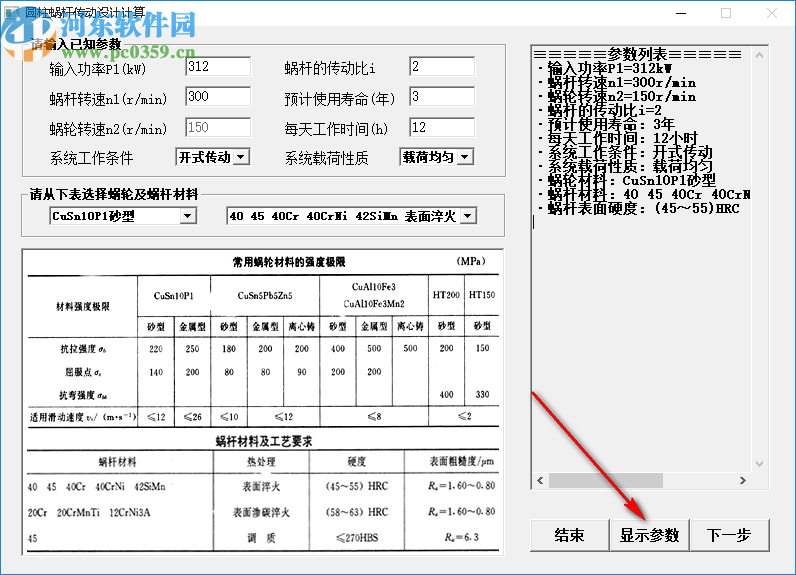796x575 pixels.
Task: Click the horizontal scrollbar left arrow
Action: (540, 480)
